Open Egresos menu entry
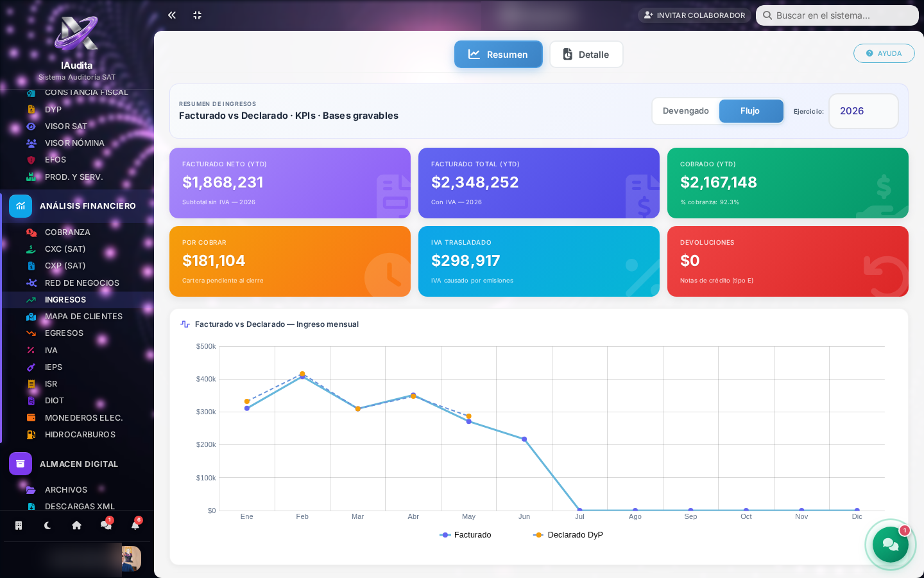Viewport: 924px width, 578px height. coord(77,333)
